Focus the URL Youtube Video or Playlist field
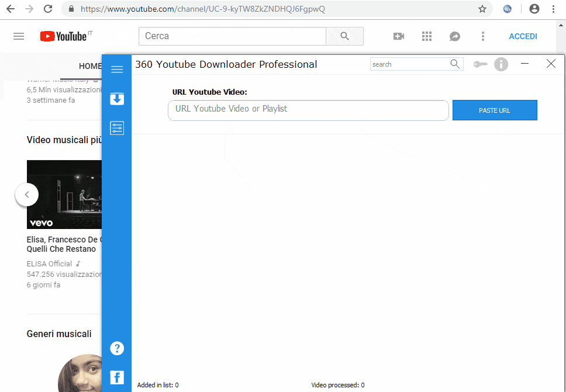The width and height of the screenshot is (566, 392). tap(308, 110)
